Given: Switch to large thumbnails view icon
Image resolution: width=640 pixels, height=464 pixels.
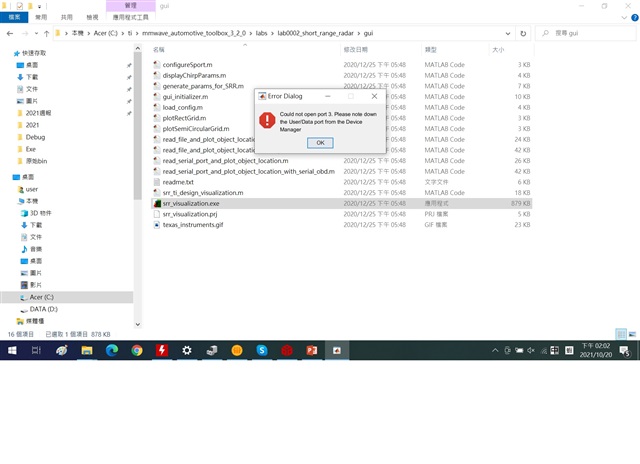Looking at the screenshot, I should pos(632,334).
